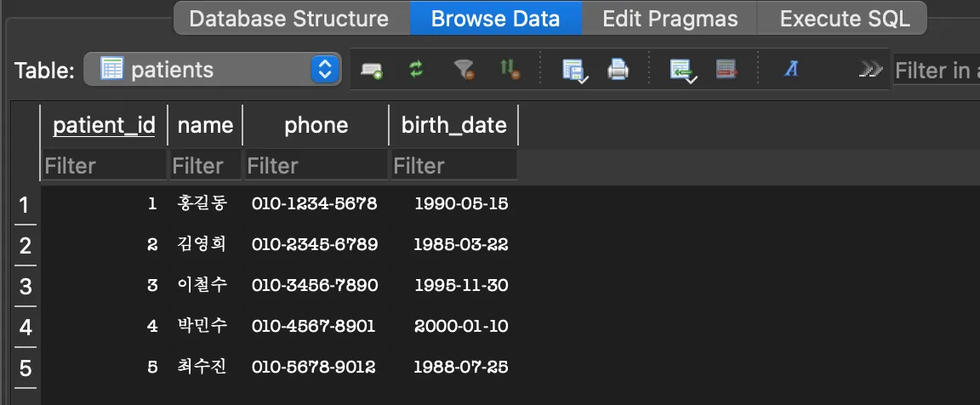The image size is (980, 405).
Task: Clear the sorting order icon
Action: click(x=510, y=70)
